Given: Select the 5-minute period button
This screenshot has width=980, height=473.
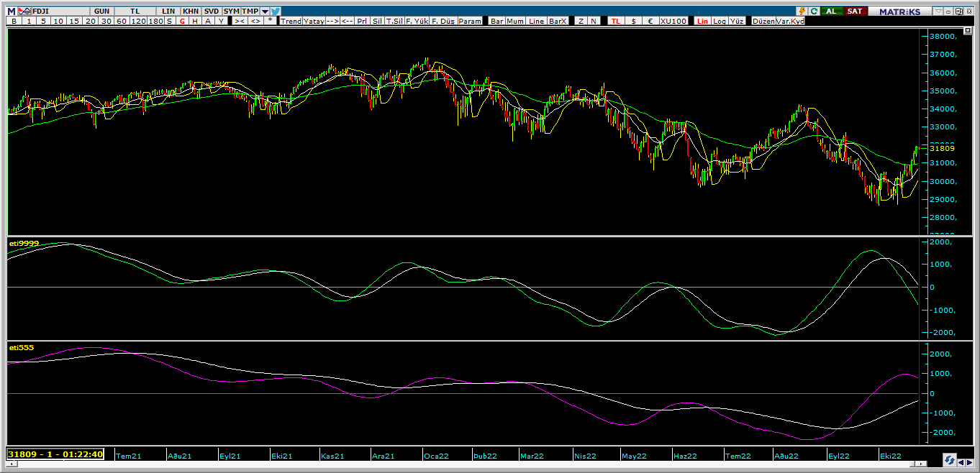Looking at the screenshot, I should pyautogui.click(x=43, y=22).
